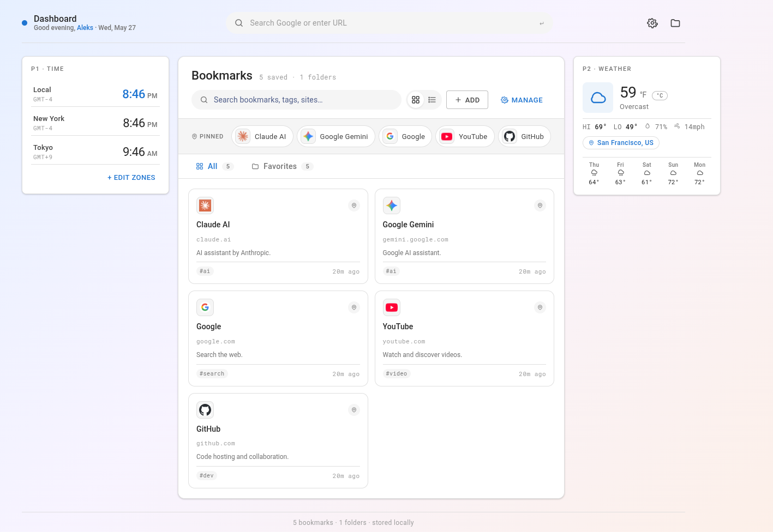Click the blue status dot beside Dashboard
Viewport: 773px width, 532px height.
point(25,23)
